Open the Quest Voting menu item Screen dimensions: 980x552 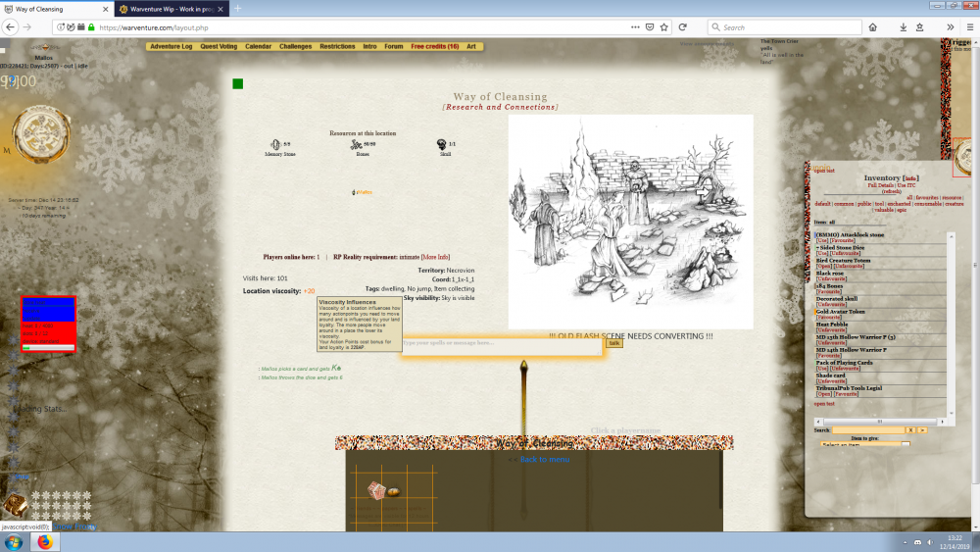(x=219, y=46)
